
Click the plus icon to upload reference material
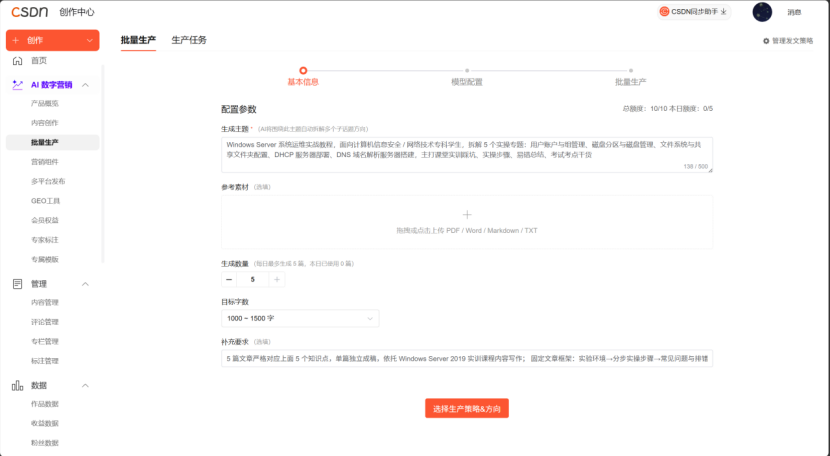point(467,214)
